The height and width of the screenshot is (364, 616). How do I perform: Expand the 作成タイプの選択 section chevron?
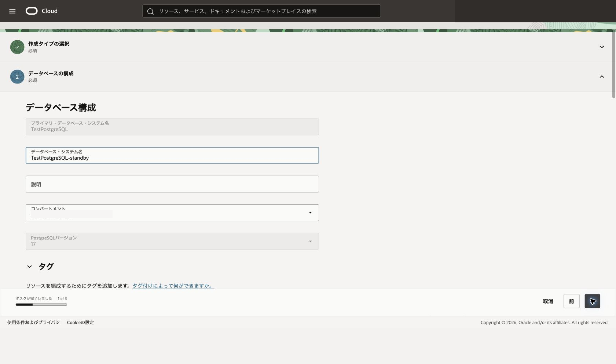coord(602,47)
